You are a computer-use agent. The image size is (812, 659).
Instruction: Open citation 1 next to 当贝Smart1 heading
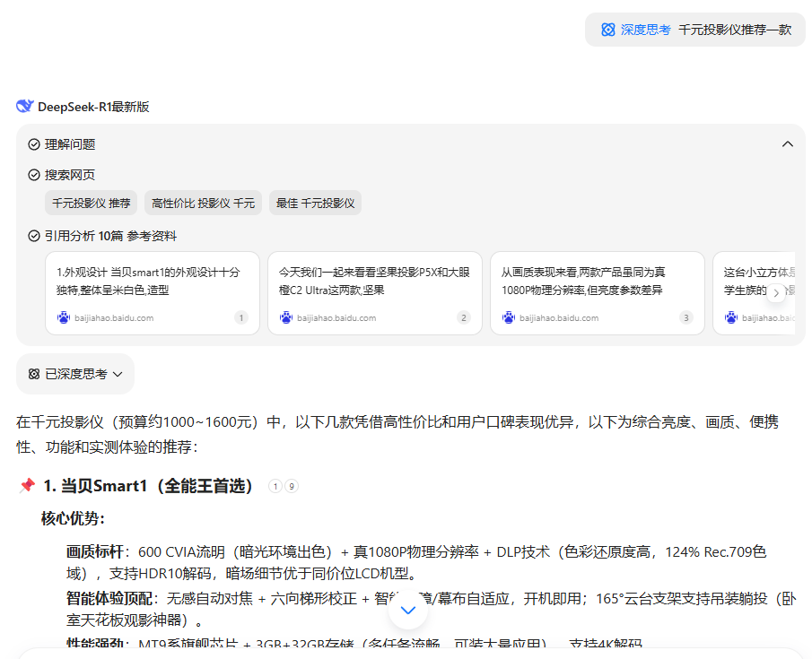tap(275, 486)
